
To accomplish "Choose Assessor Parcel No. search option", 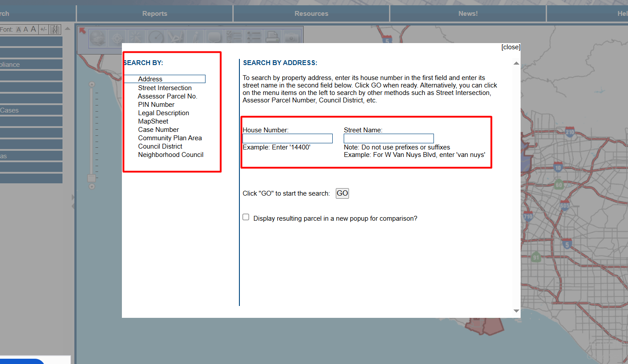I will (x=167, y=96).
